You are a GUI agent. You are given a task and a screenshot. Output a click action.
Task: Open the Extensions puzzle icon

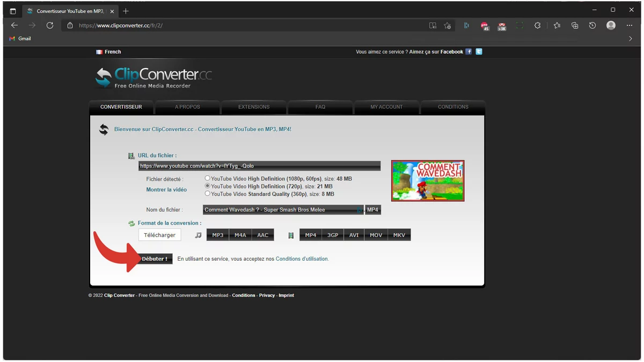[x=537, y=25]
